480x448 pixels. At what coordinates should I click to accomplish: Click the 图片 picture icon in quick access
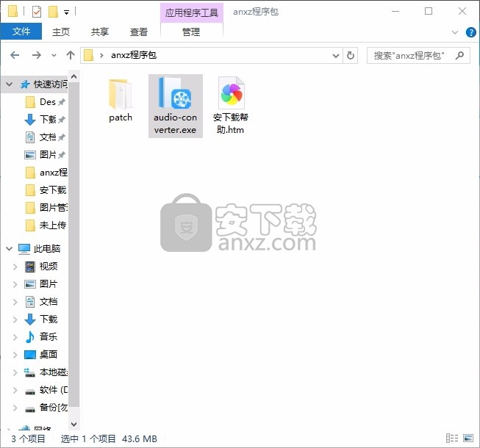pyautogui.click(x=30, y=155)
